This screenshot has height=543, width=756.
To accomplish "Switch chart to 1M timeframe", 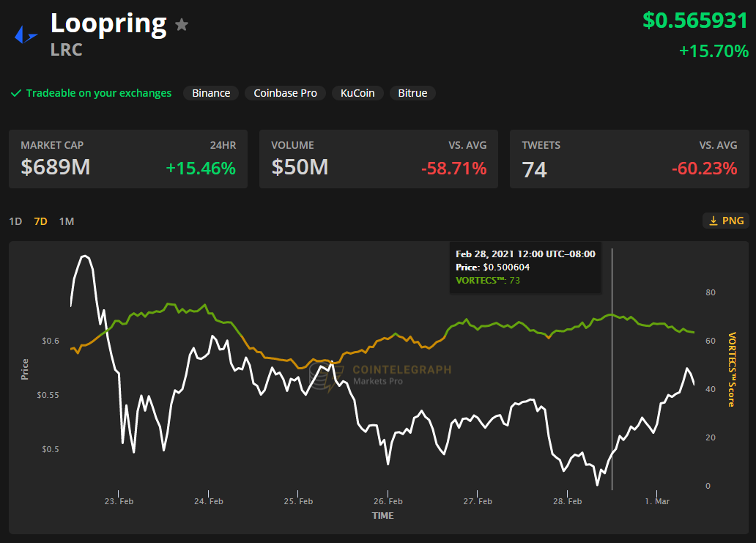I will tap(67, 221).
